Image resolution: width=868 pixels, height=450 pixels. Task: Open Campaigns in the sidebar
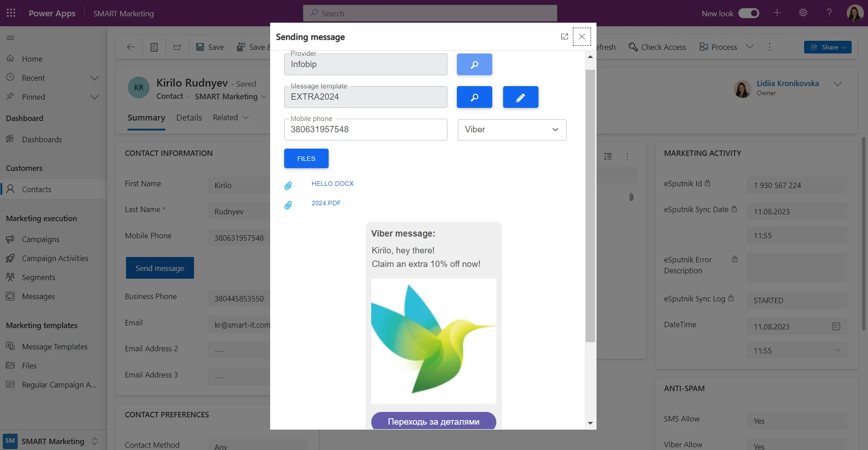pos(41,239)
